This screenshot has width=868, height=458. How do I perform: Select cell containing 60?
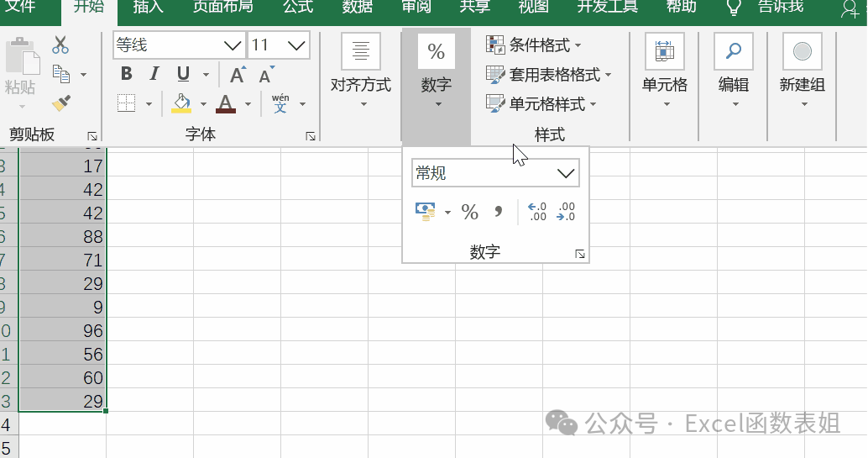coord(63,377)
